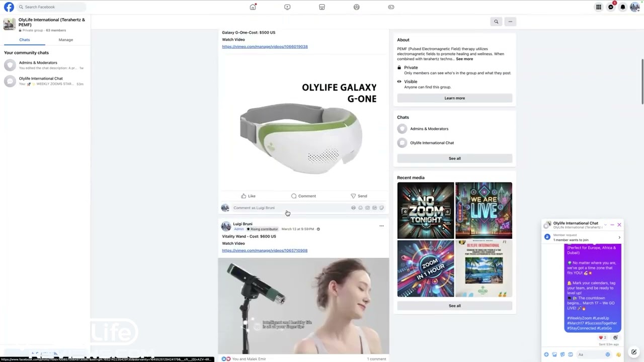Insert a GIF in comment

(374, 208)
